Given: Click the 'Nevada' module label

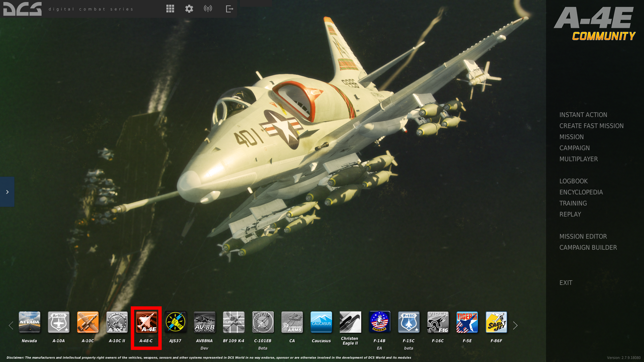Looking at the screenshot, I should coord(29,341).
